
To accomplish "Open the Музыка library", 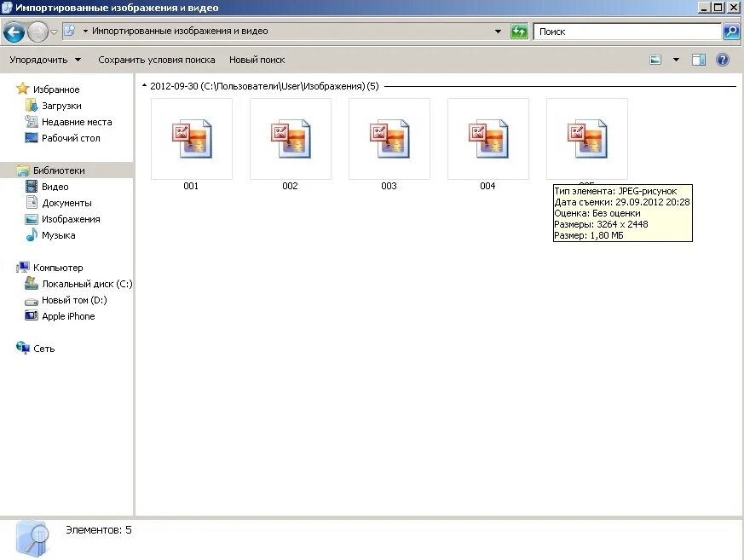I will click(x=58, y=235).
